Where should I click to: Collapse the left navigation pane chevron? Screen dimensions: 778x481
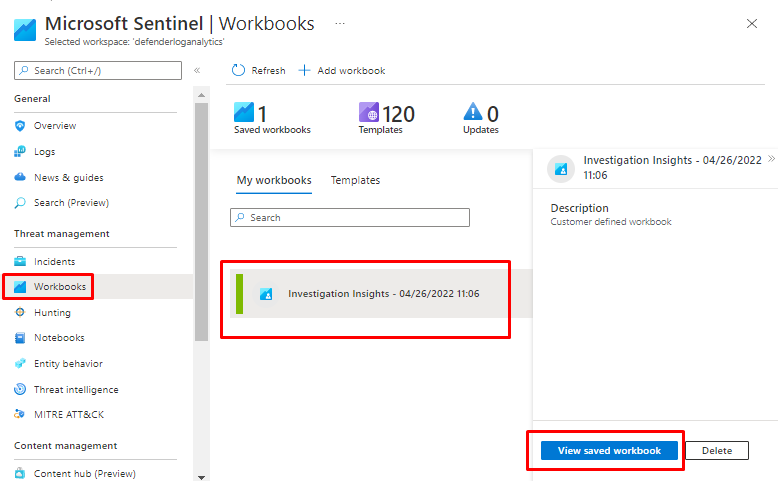197,71
